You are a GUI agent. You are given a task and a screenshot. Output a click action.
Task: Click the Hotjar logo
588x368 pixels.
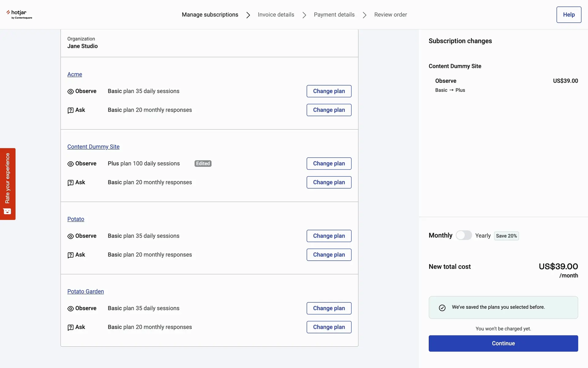pyautogui.click(x=19, y=14)
